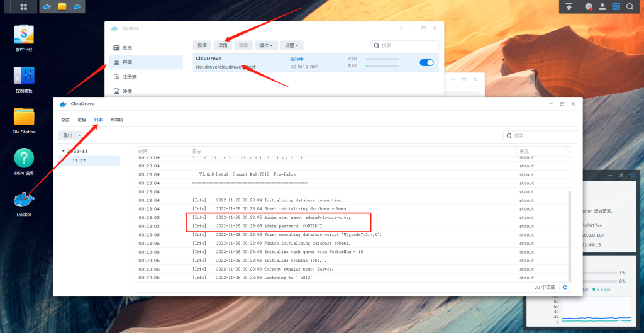Select the 'V3.6.0-beta1 Commit' log row

click(x=352, y=174)
